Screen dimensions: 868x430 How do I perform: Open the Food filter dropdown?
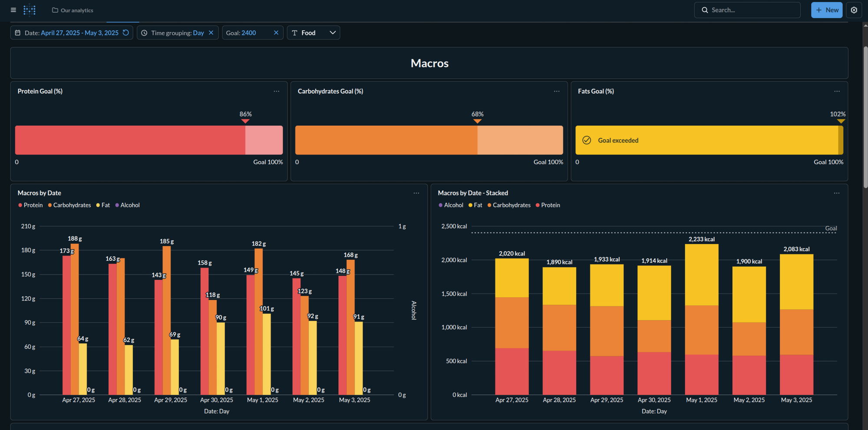tap(333, 33)
